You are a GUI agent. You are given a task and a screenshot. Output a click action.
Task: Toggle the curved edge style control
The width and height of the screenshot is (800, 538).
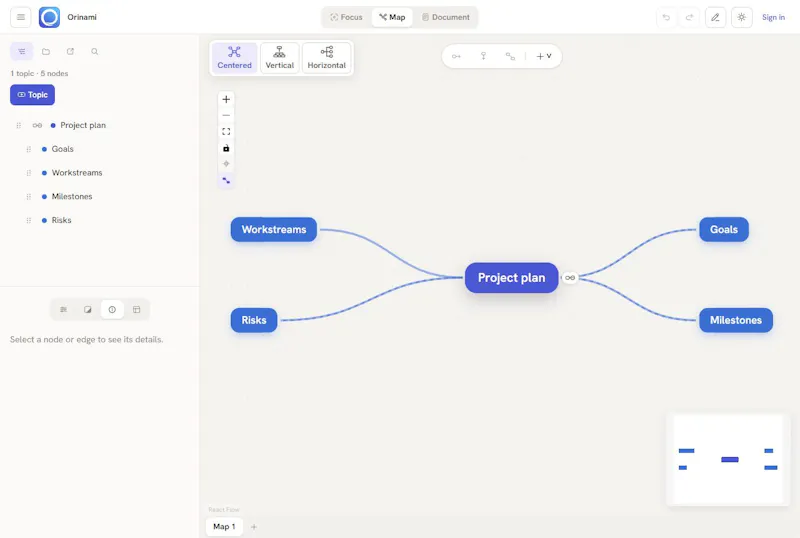coord(226,180)
